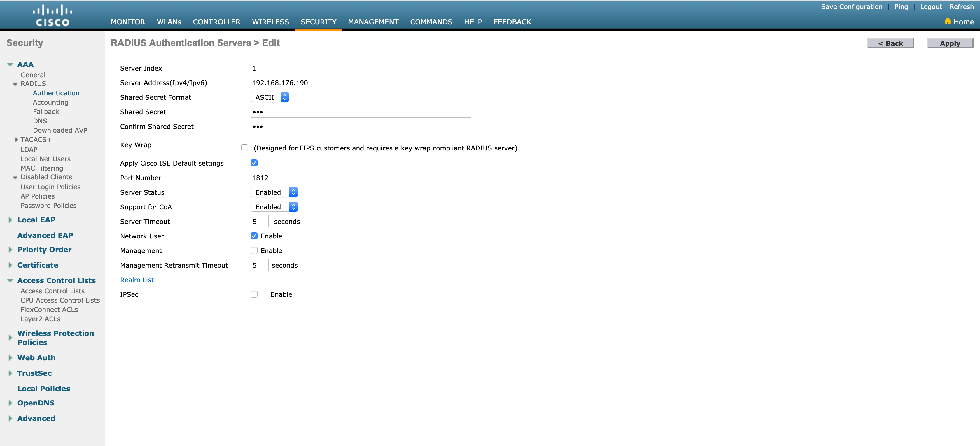Open Advanced EAP section
Viewport: 980px width, 446px height.
click(x=45, y=235)
